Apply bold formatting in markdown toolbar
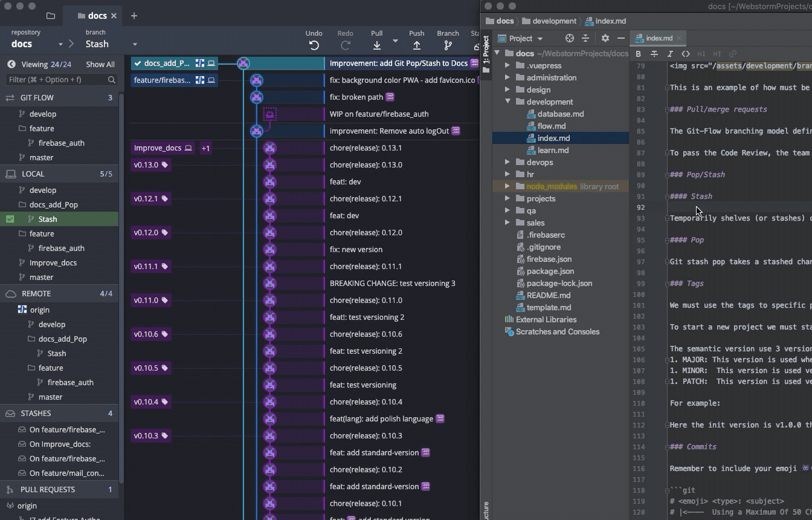Viewport: 812px width, 520px height. [x=639, y=54]
